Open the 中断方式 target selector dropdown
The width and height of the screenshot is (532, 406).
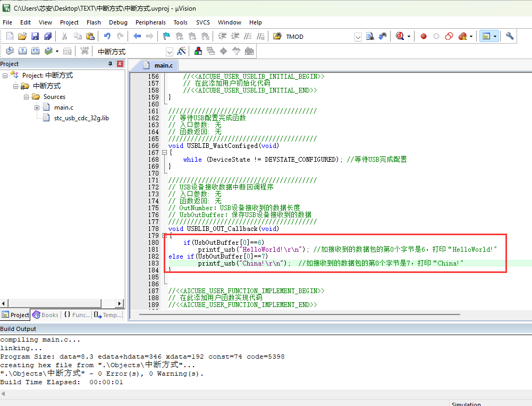tap(170, 52)
